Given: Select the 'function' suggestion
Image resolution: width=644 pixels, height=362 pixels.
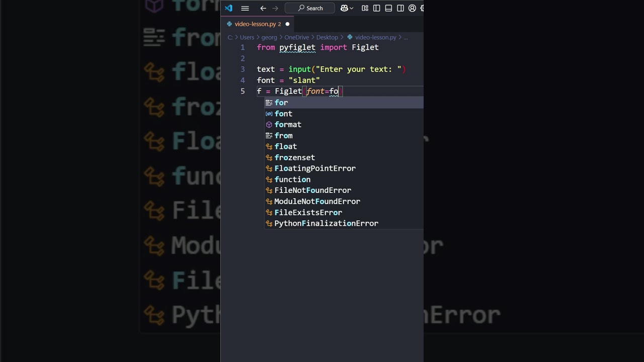Looking at the screenshot, I should [x=344, y=179].
